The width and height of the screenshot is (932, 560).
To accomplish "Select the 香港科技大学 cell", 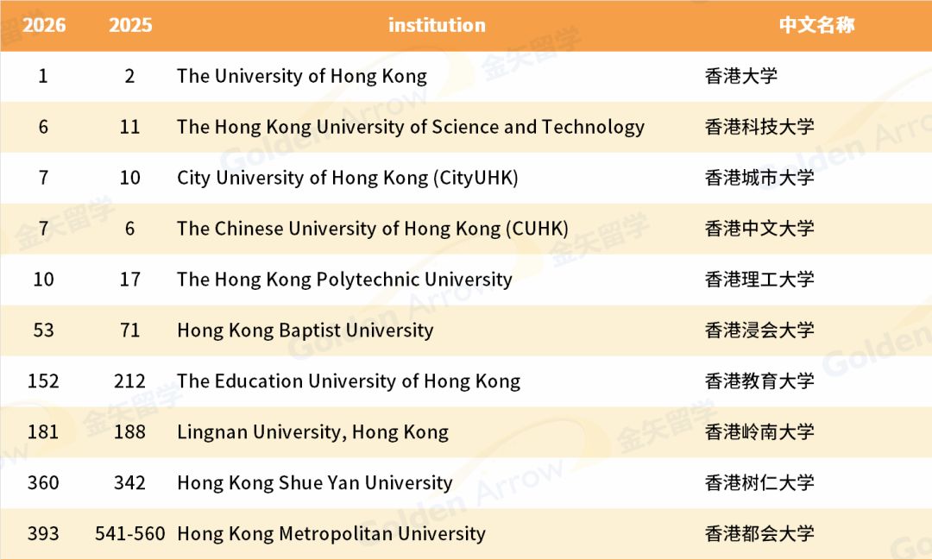I will 759,127.
